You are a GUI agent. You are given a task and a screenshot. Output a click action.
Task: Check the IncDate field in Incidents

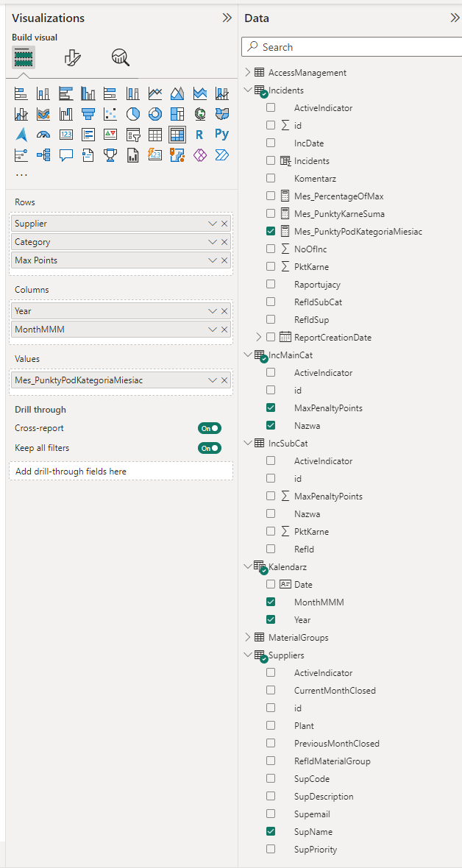(271, 143)
